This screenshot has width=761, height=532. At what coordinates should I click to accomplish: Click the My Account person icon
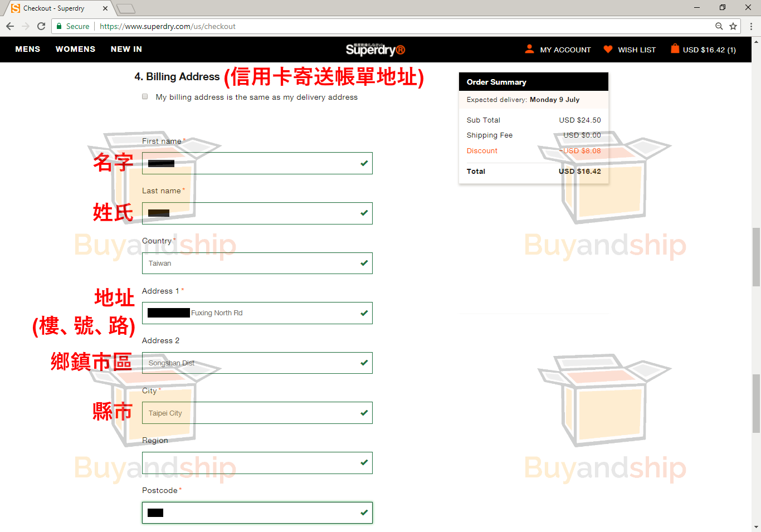(x=529, y=49)
